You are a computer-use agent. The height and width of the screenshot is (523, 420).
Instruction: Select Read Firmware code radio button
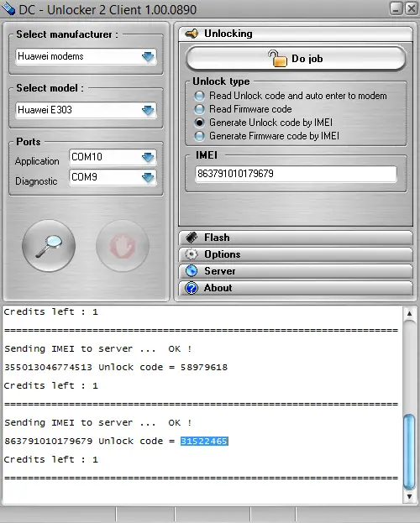(199, 109)
